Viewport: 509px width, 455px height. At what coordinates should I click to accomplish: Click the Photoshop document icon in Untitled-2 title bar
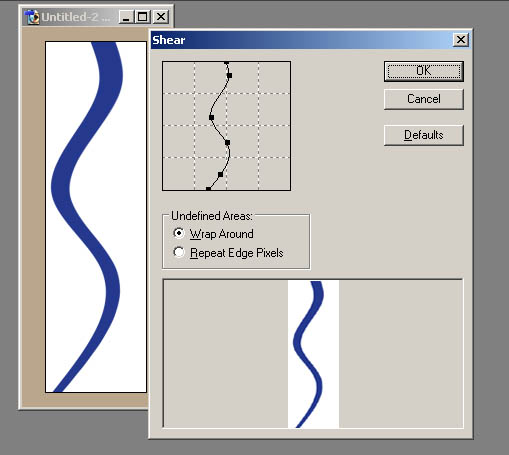coord(32,17)
